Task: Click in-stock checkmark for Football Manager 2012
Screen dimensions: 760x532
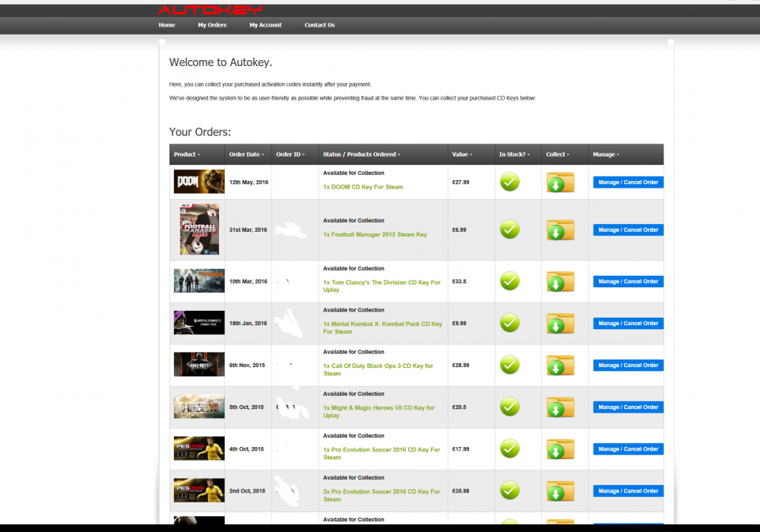Action: coord(510,230)
